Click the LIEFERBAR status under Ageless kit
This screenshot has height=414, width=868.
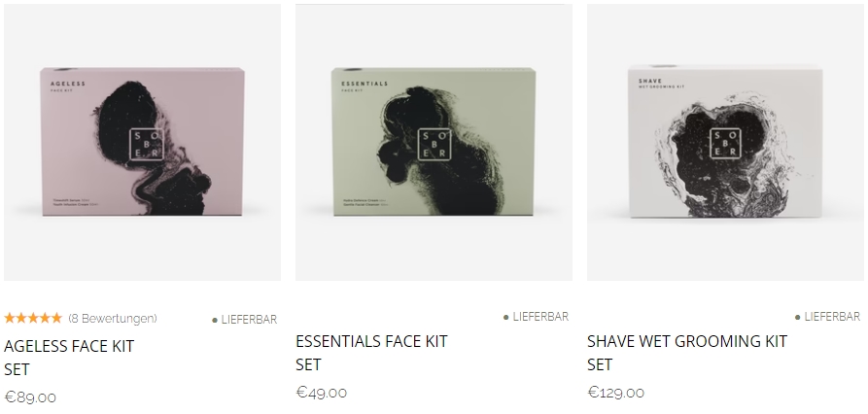click(x=249, y=320)
